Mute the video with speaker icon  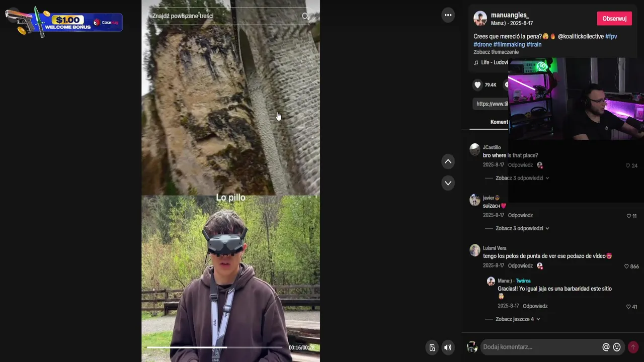pos(448,347)
